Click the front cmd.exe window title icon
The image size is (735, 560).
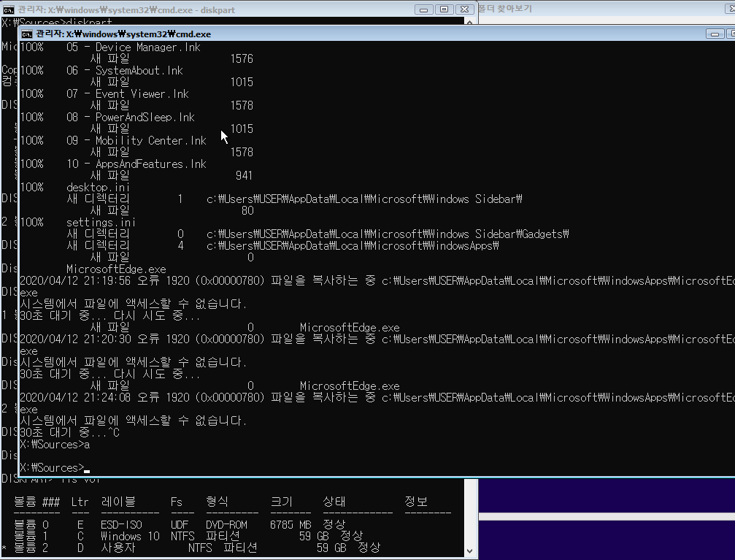[x=27, y=34]
